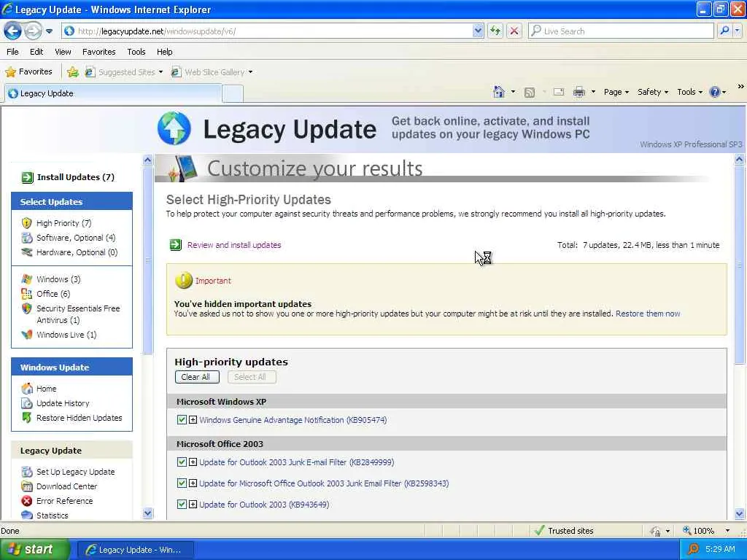This screenshot has height=560, width=747.
Task: Click into the address bar URL field
Action: pos(274,31)
